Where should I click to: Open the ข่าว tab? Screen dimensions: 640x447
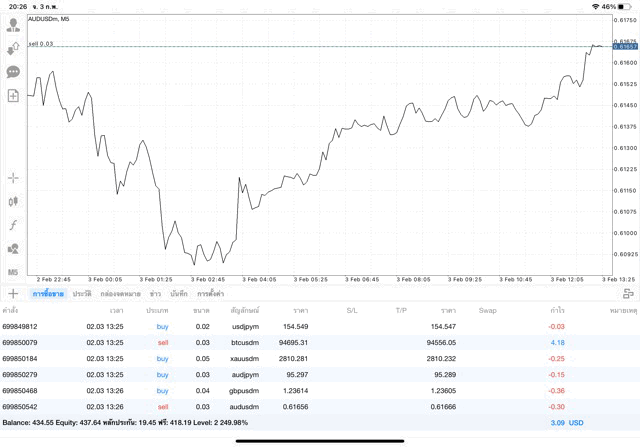point(155,293)
